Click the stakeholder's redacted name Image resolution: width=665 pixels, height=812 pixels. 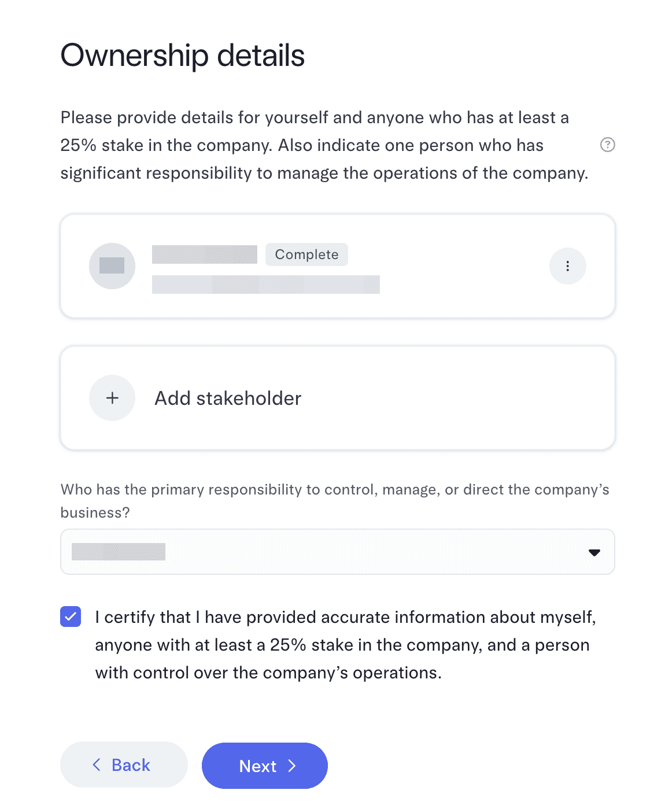[204, 254]
